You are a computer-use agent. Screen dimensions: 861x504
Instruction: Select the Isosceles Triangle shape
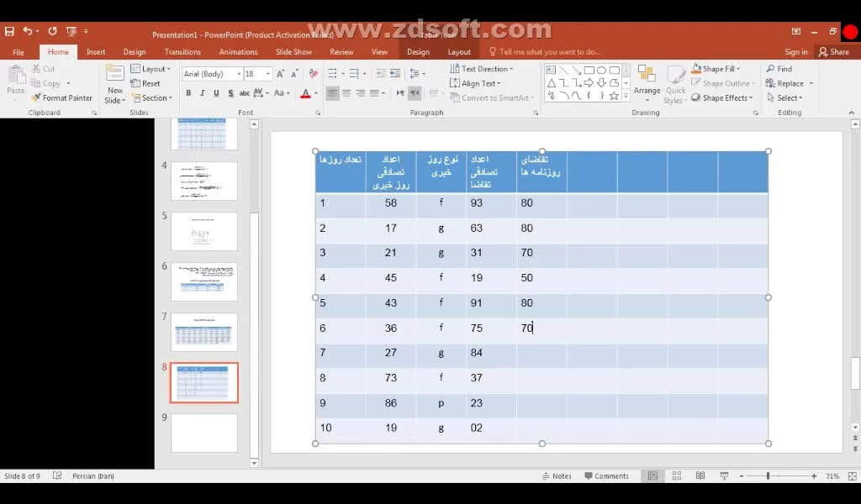tap(551, 83)
